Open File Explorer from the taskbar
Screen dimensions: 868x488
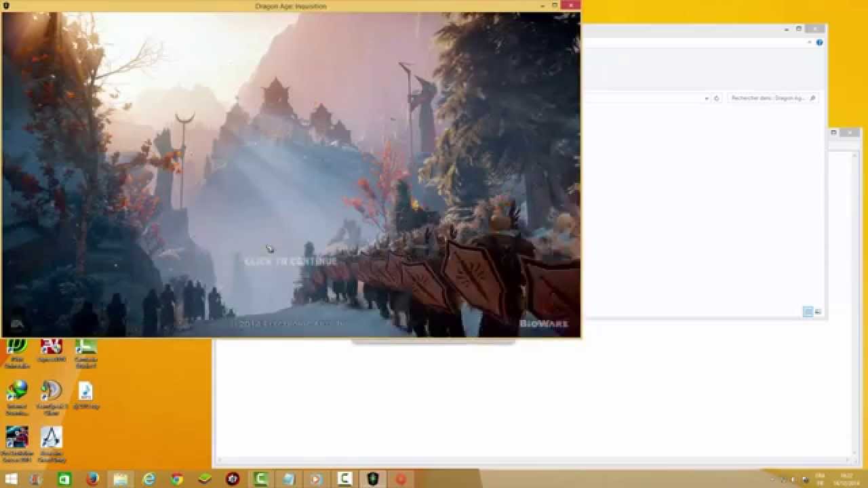point(120,479)
